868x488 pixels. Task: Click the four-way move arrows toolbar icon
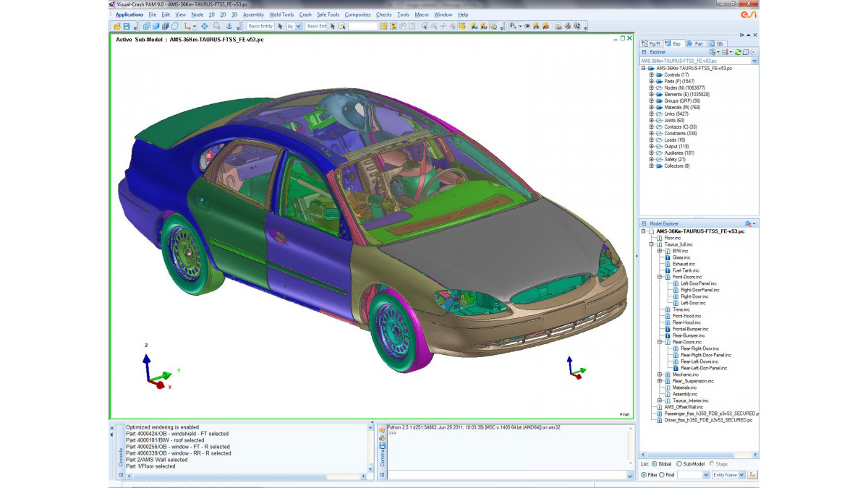[205, 26]
